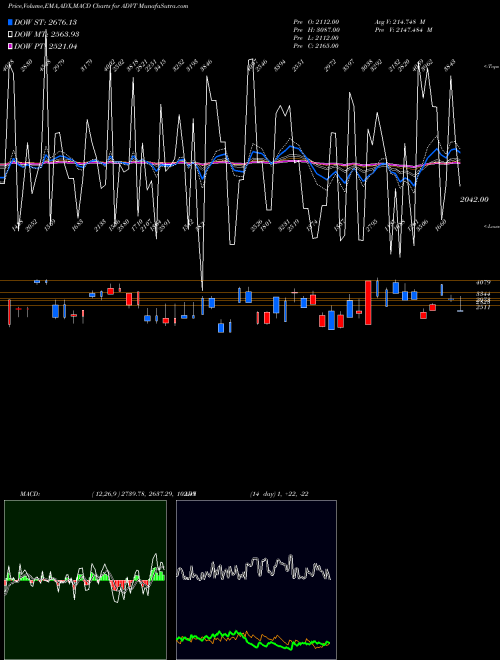This screenshot has width=500, height=660.
Task: Open the dark blue ADX indicator panel
Action: tap(256, 580)
